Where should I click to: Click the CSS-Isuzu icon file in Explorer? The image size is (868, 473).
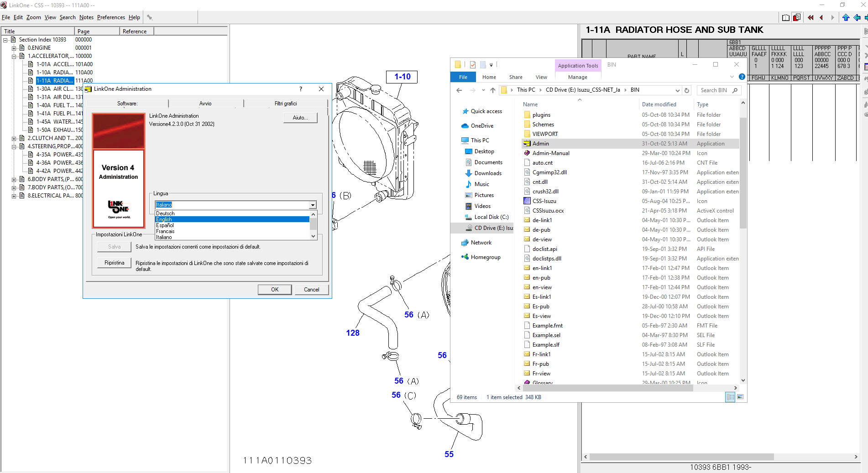527,201
